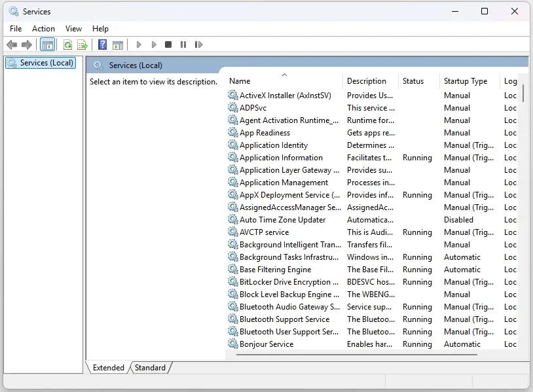533x392 pixels.
Task: Click the Back arrow toolbar icon
Action: 11,45
